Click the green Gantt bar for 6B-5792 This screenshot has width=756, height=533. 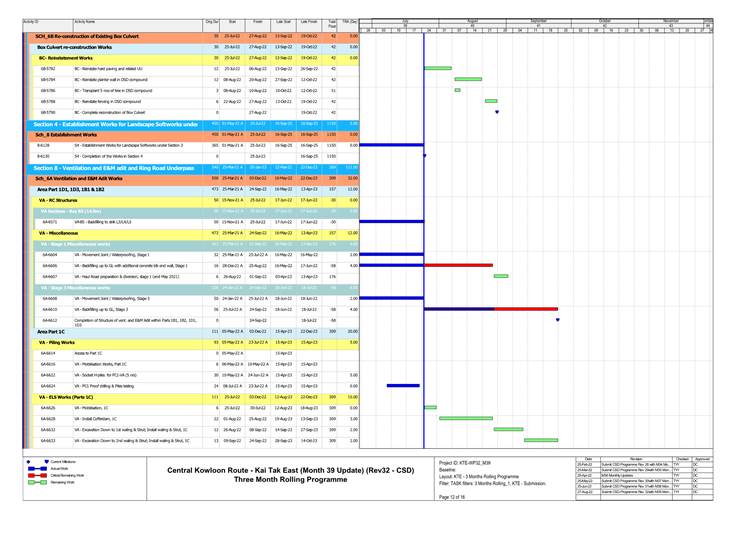(438, 68)
